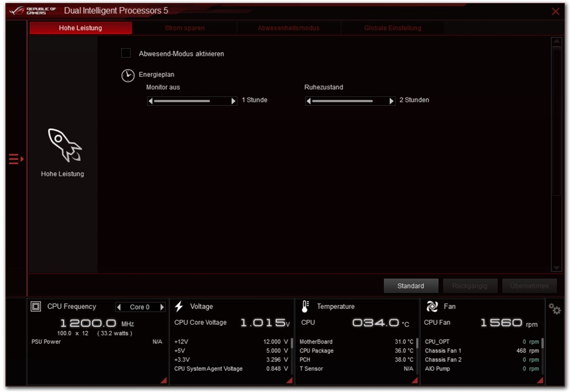Screen dimensions: 570x392
Task: Click the T Sensor row
Action: pos(356,369)
